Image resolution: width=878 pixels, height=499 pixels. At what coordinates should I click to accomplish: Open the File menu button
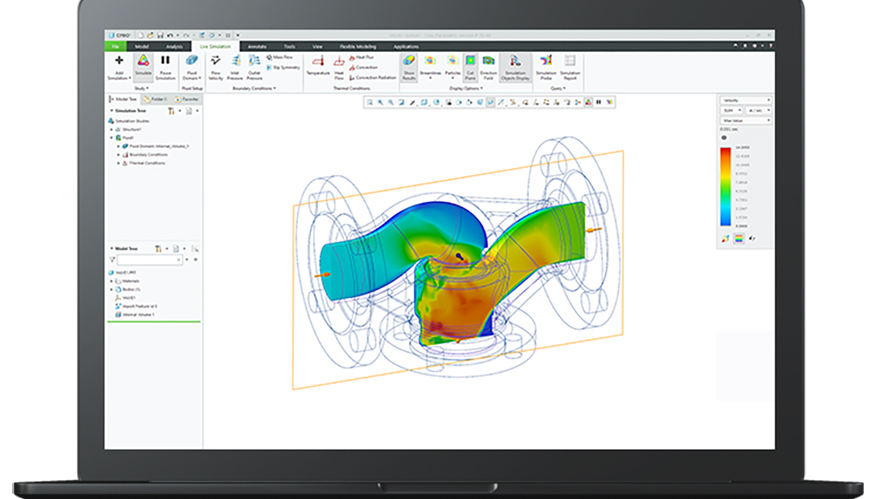point(116,46)
